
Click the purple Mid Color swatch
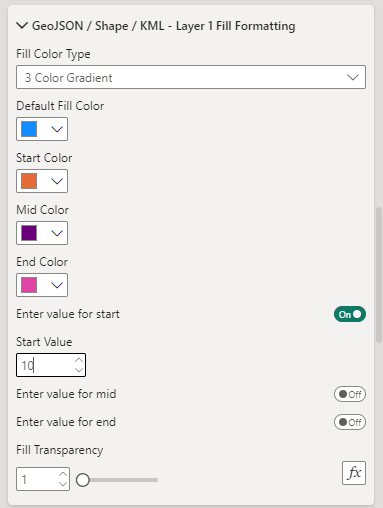(x=29, y=233)
